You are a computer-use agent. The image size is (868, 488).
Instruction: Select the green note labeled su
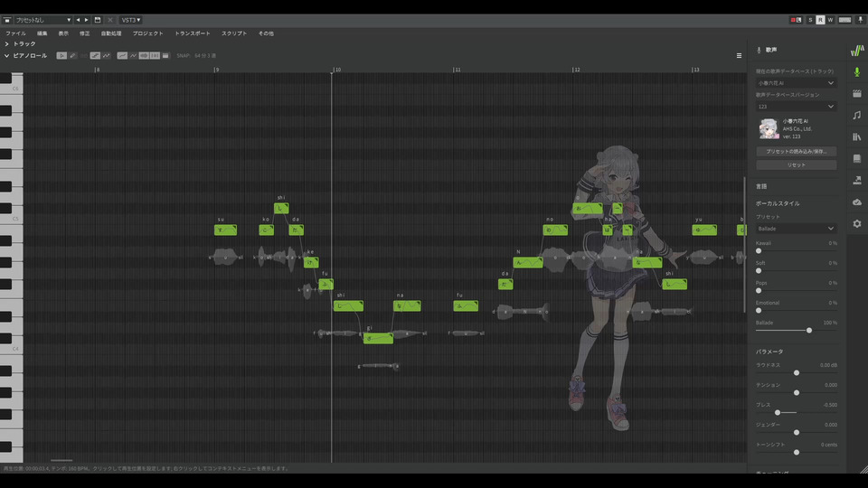click(225, 230)
